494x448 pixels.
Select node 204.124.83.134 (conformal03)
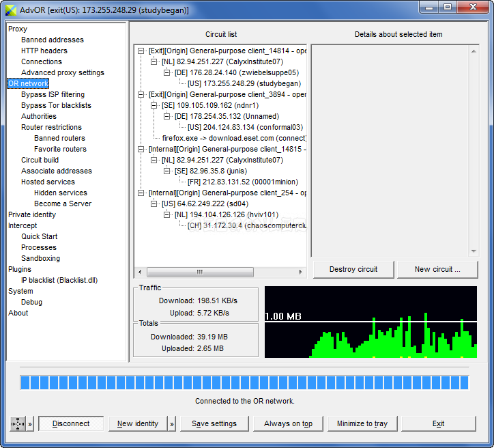(x=245, y=128)
